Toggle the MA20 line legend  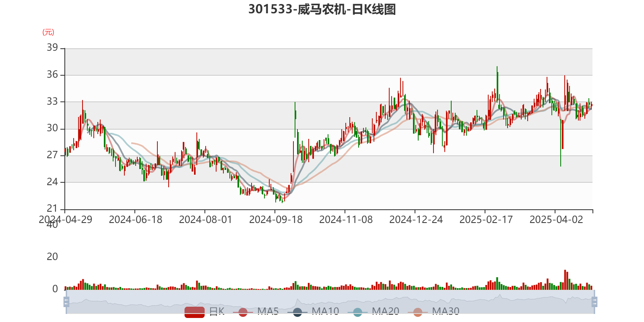[374, 312]
